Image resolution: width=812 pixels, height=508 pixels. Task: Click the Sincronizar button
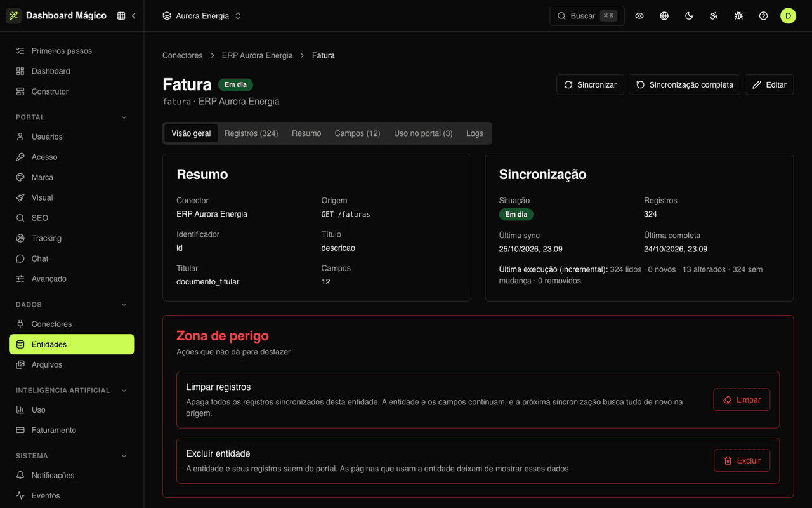pyautogui.click(x=591, y=84)
